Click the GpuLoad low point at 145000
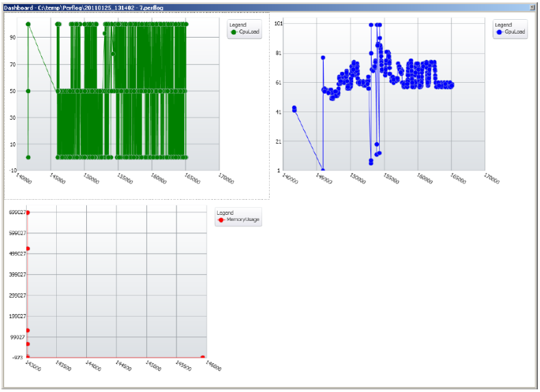540x392 pixels. pos(322,170)
